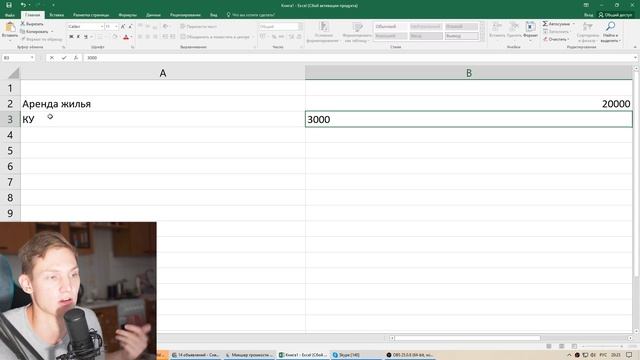Image resolution: width=640 pixels, height=360 pixels.
Task: Switch to the Вид tab
Action: 213,15
